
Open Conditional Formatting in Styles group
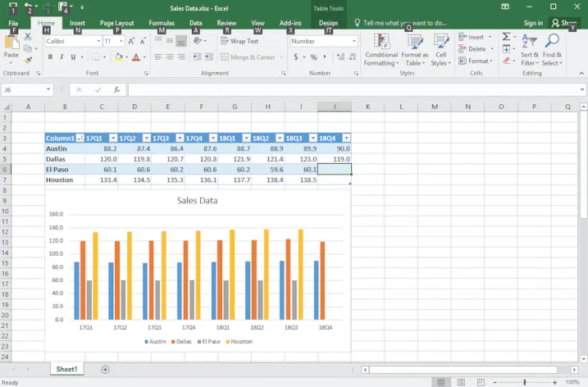click(x=381, y=50)
